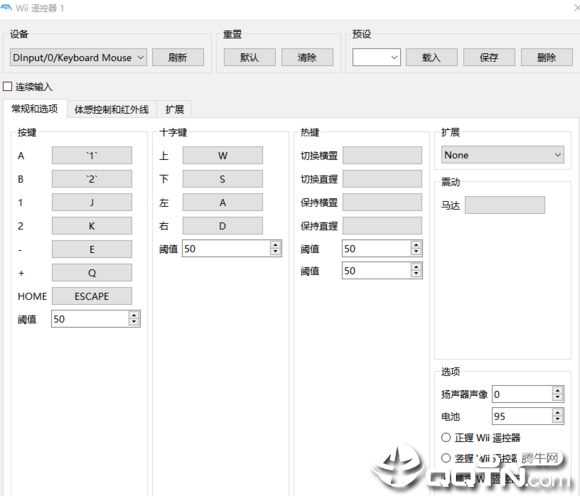
Task: Click the button 1 mapping J
Action: 92,202
